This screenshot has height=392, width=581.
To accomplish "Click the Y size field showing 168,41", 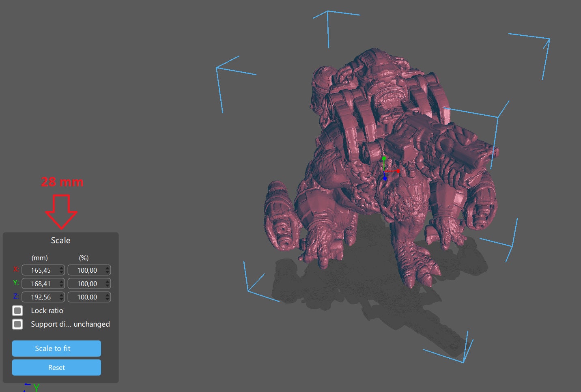I will (41, 284).
